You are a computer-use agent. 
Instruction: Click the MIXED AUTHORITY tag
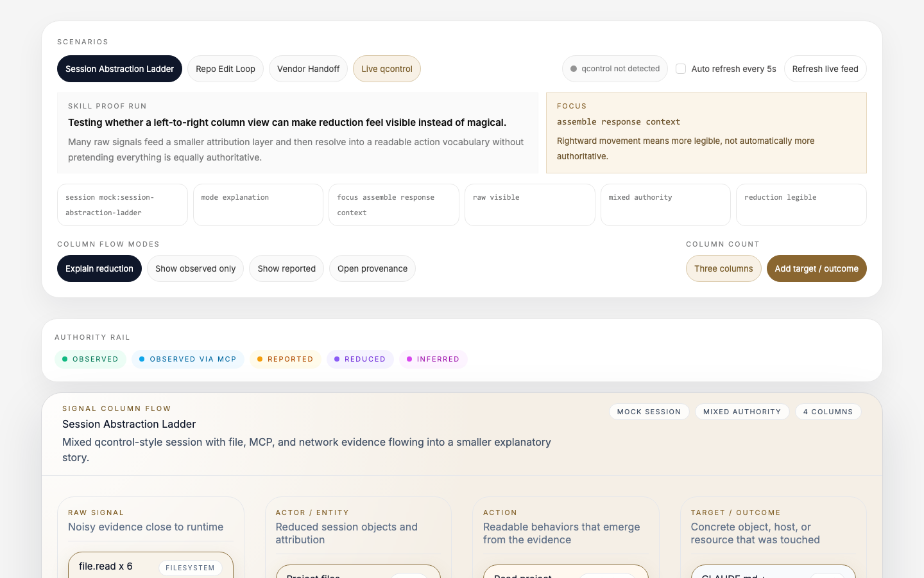tap(742, 412)
